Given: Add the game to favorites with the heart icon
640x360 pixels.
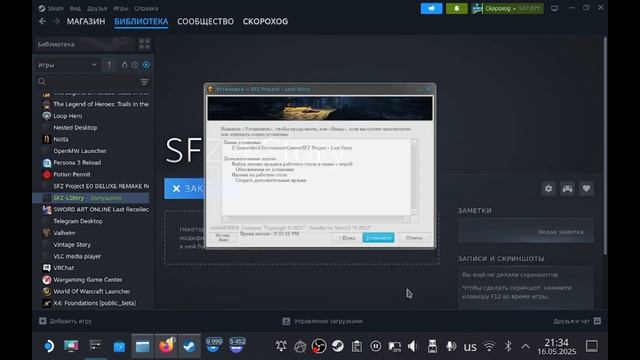Looking at the screenshot, I should (586, 189).
